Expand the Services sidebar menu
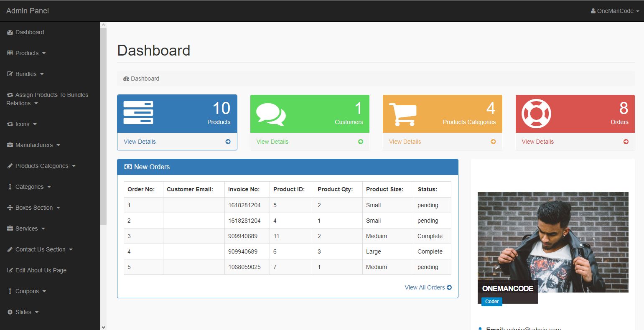Viewport: 644px width, 330px height. [x=26, y=228]
